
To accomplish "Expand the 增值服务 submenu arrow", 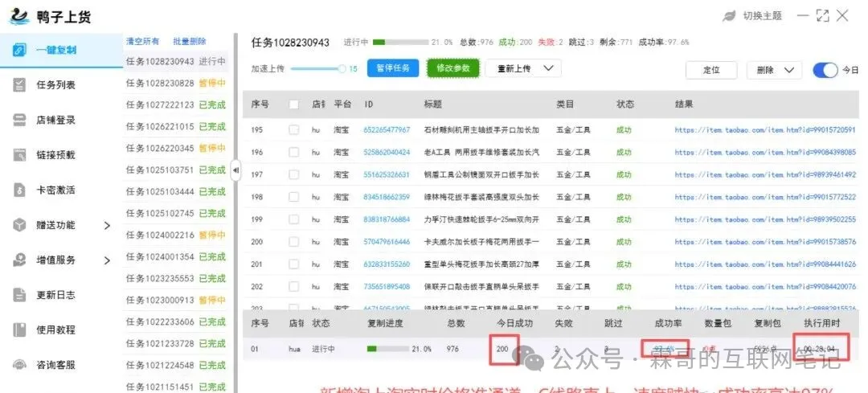I will coord(108,260).
